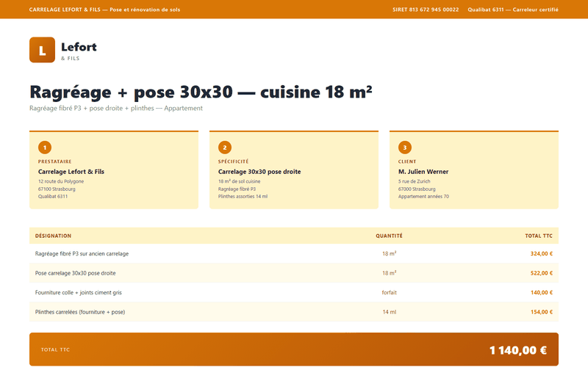Select the Pose carrelage 30x30 pose droite row
The height and width of the screenshot is (392, 588).
(x=293, y=273)
